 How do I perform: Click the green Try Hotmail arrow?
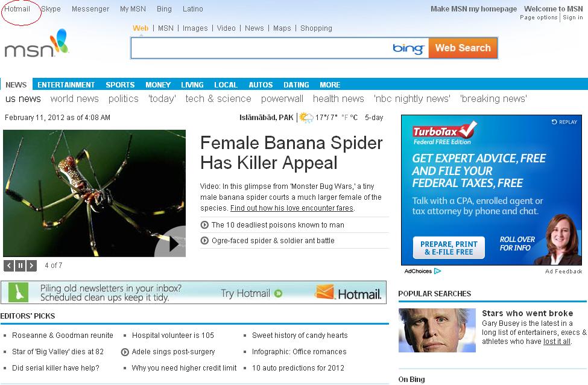pyautogui.click(x=278, y=294)
